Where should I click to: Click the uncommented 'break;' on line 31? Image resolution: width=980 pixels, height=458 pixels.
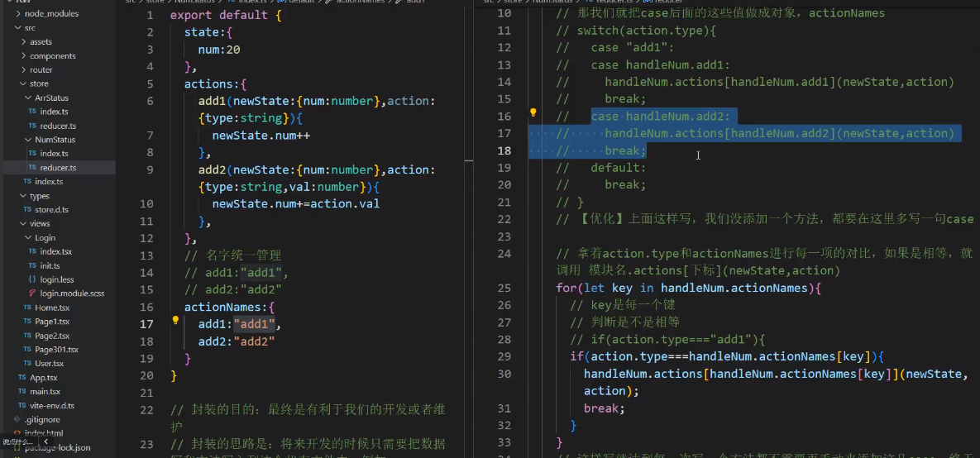coord(605,408)
